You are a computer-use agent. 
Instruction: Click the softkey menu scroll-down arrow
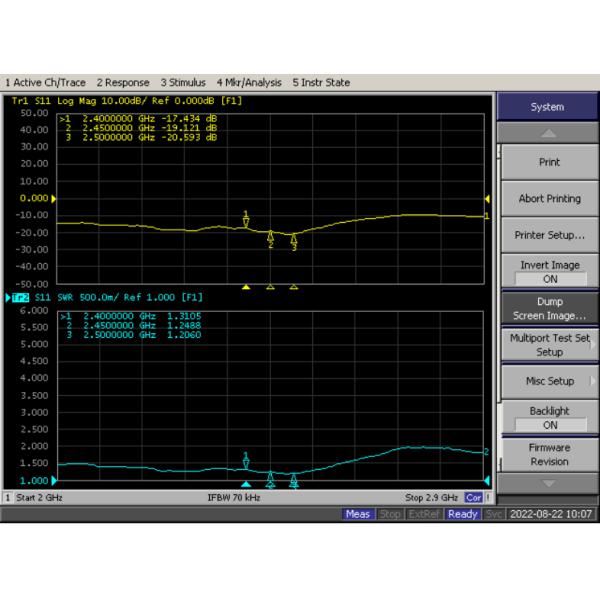point(548,483)
